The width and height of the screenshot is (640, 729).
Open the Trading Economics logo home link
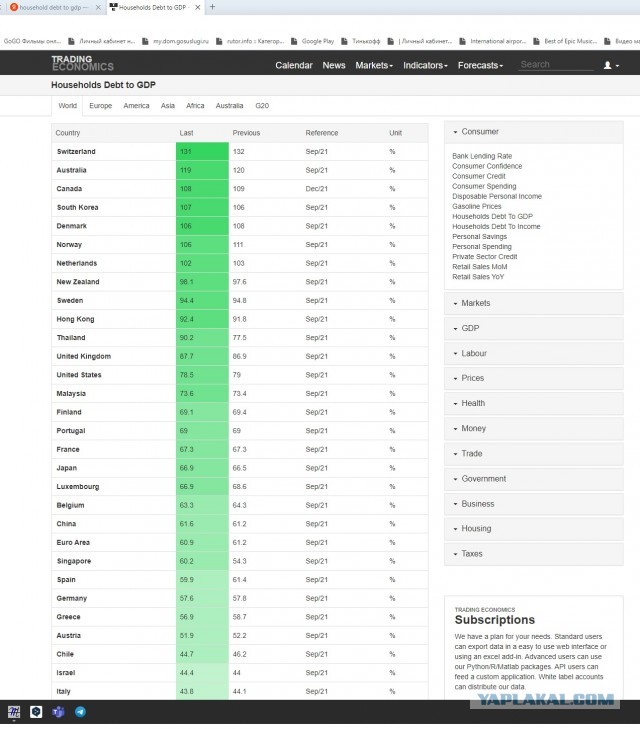tap(82, 63)
